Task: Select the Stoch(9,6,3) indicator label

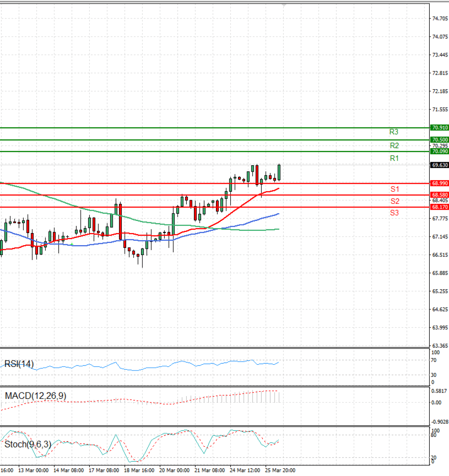Action: pyautogui.click(x=28, y=445)
